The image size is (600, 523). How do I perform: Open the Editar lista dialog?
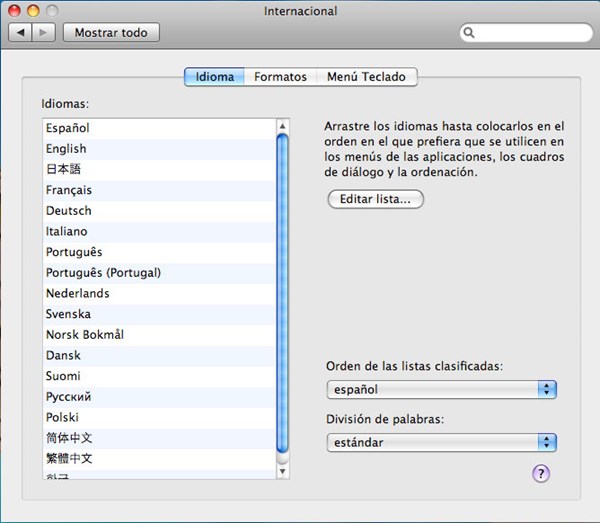pyautogui.click(x=375, y=199)
